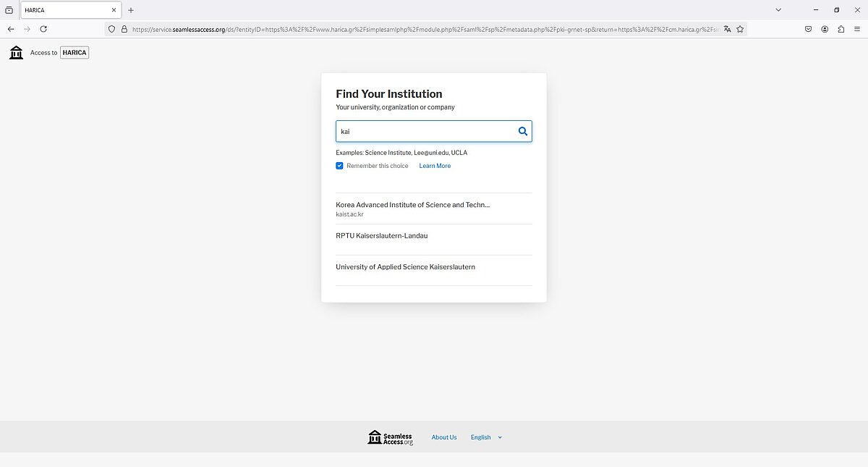Close the HARICA browser tab

pyautogui.click(x=114, y=10)
